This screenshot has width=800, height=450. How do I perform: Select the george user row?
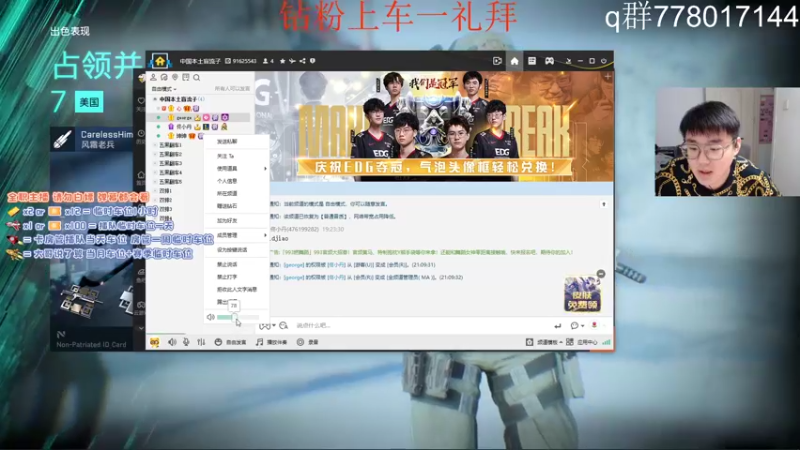pyautogui.click(x=199, y=117)
